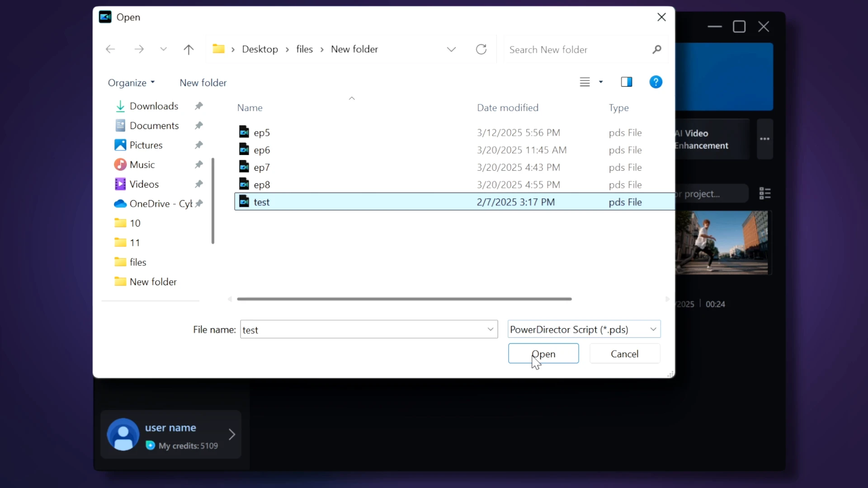Click the navigation pane vertical scrollbar
This screenshot has height=488, width=868.
tap(213, 201)
